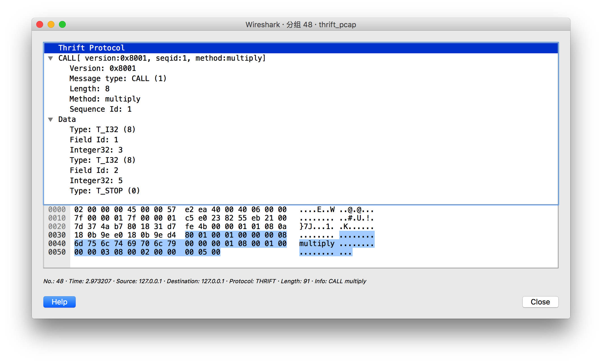Click hex offset 0020 row label
The height and width of the screenshot is (364, 602).
57,227
